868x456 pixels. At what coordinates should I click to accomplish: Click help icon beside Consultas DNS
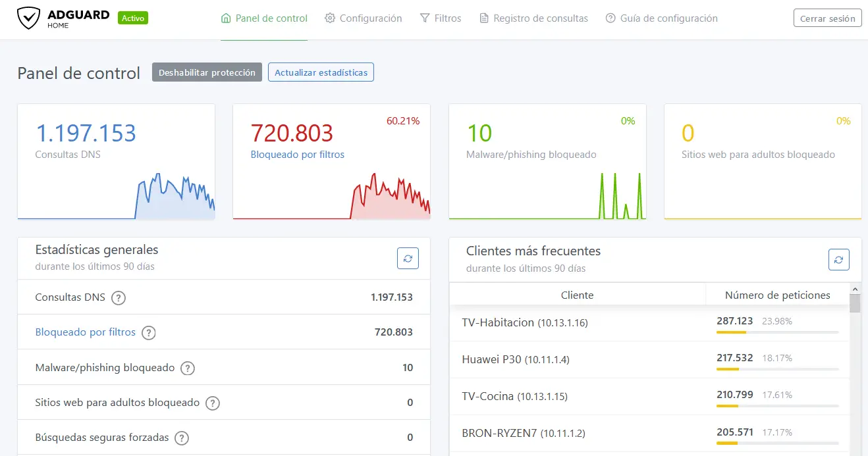[x=118, y=298]
